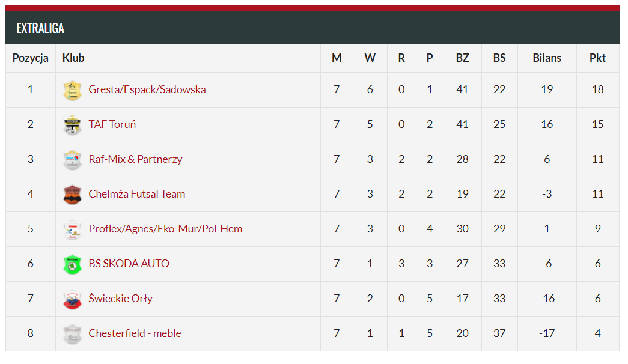Click the Pozycja column header
The image size is (628, 364).
coord(31,58)
